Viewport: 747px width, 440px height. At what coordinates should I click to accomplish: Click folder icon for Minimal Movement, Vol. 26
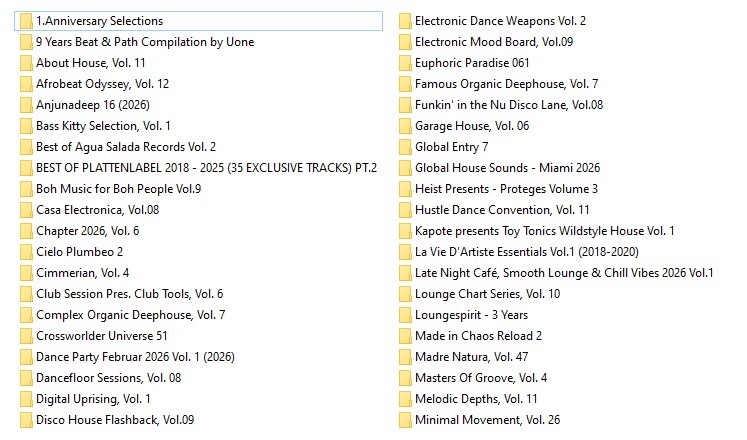pyautogui.click(x=405, y=420)
